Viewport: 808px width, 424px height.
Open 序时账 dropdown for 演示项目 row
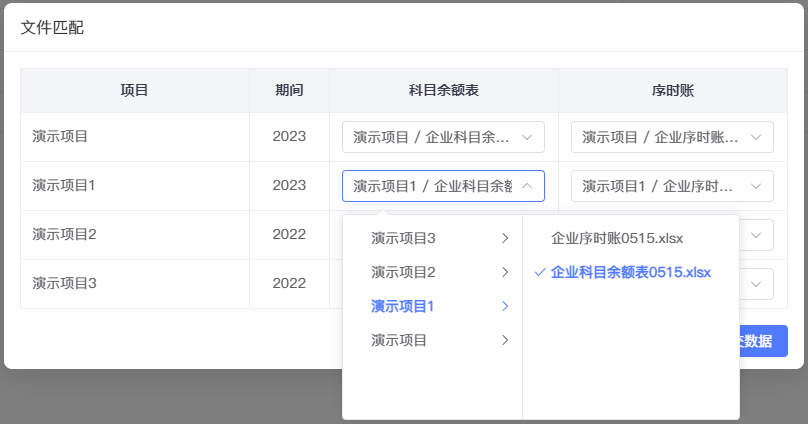click(672, 137)
